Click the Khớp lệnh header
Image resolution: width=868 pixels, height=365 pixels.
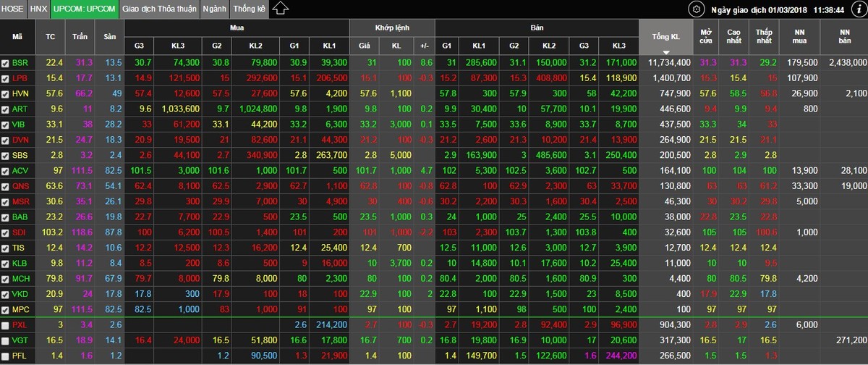(392, 27)
